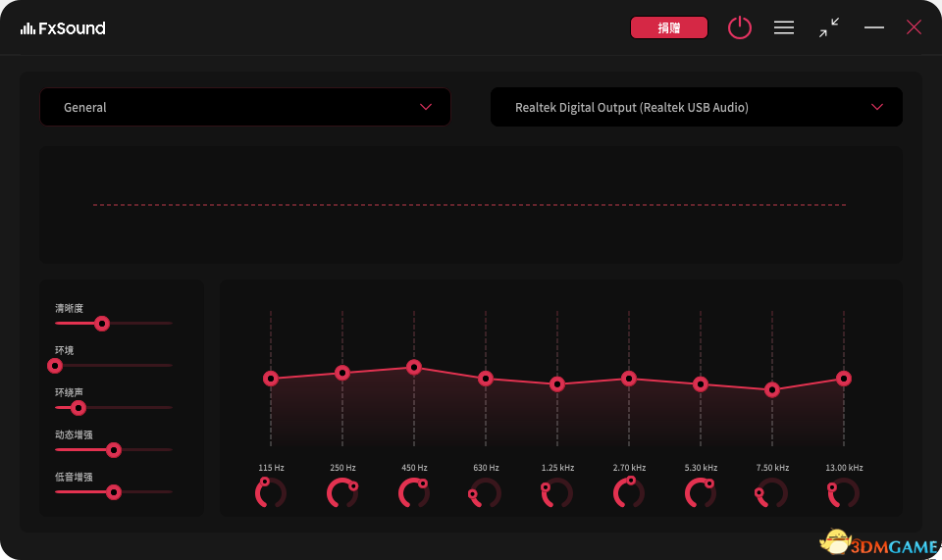942x560 pixels.
Task: Click the 7.50 kHz EQ band point
Action: click(x=772, y=389)
